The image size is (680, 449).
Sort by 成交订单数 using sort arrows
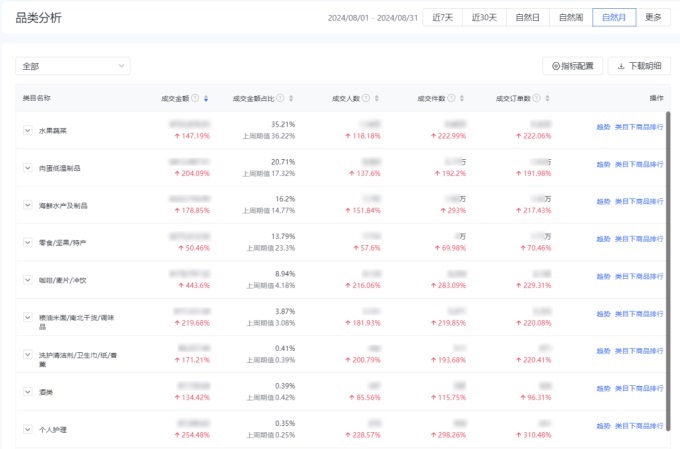coord(548,98)
